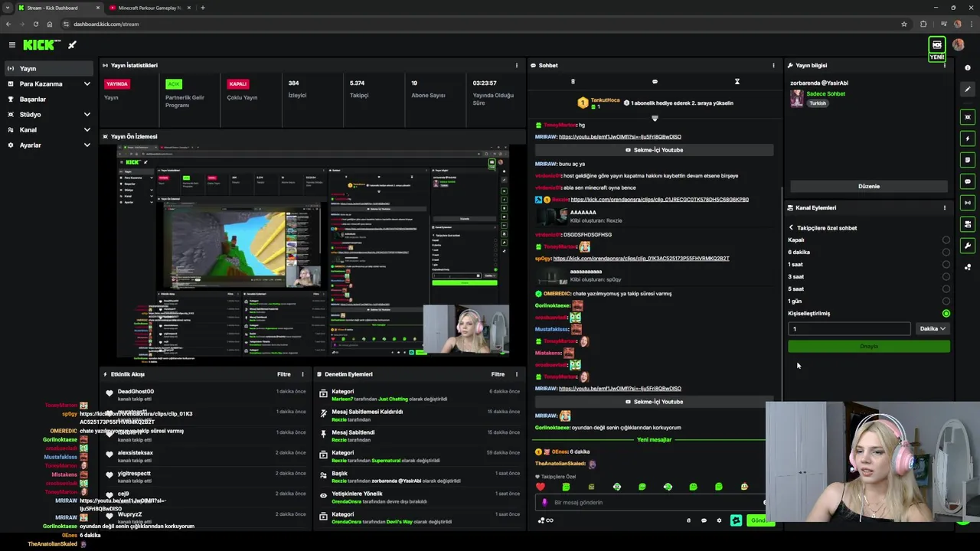This screenshot has height=551, width=980.
Task: Expand the Stüdyo sidebar section
Action: (x=49, y=114)
